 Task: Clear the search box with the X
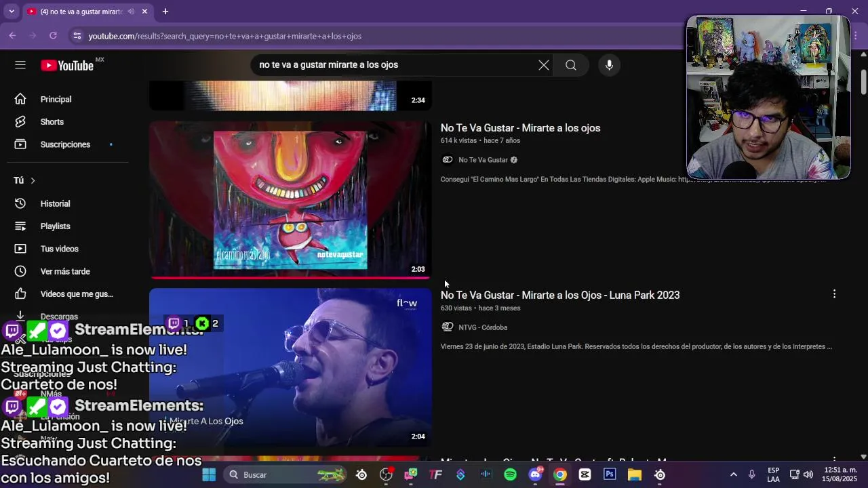click(x=544, y=65)
